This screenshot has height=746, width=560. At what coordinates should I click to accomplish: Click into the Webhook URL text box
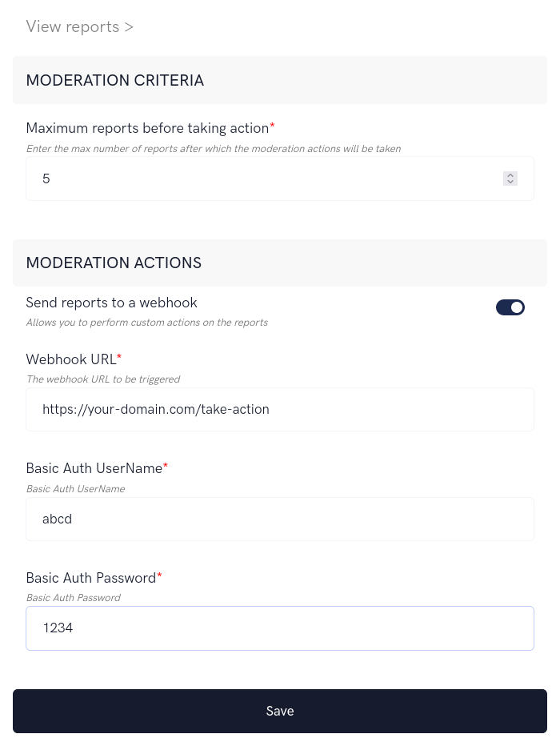[280, 409]
